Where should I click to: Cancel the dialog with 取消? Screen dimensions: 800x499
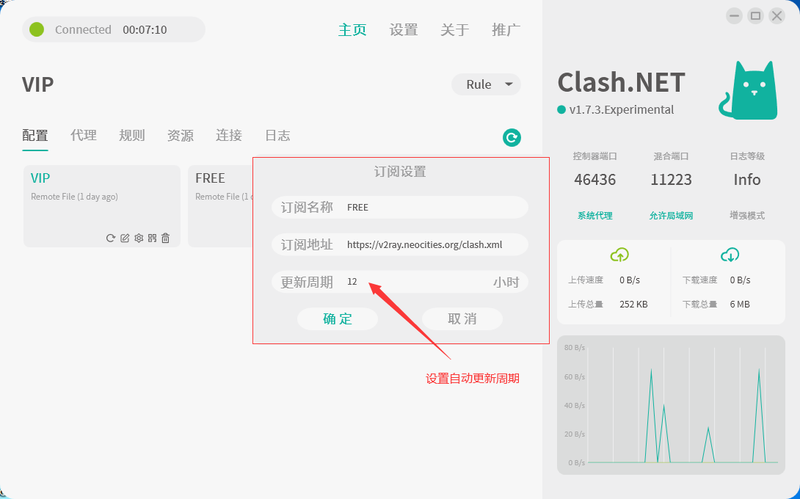[x=462, y=319]
